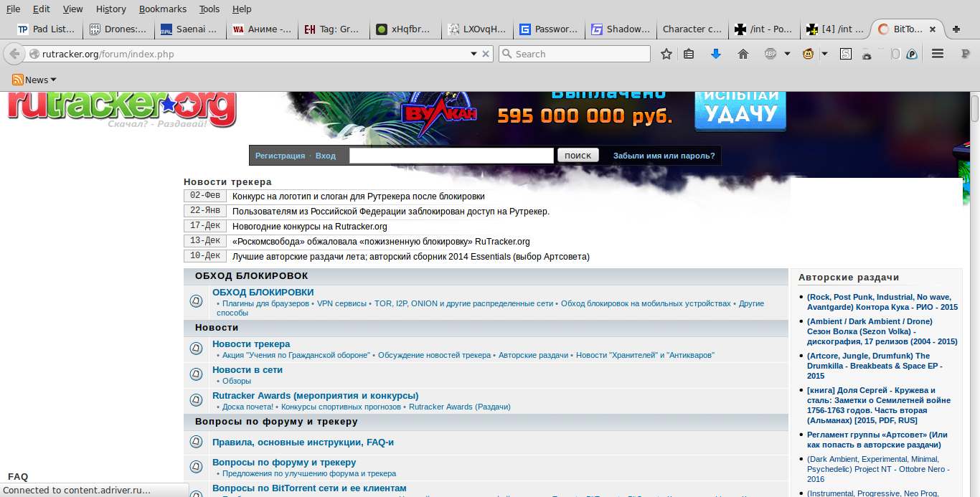
Task: Open the ОБХОД БЛОКИРОВКИ forum link
Action: (263, 293)
